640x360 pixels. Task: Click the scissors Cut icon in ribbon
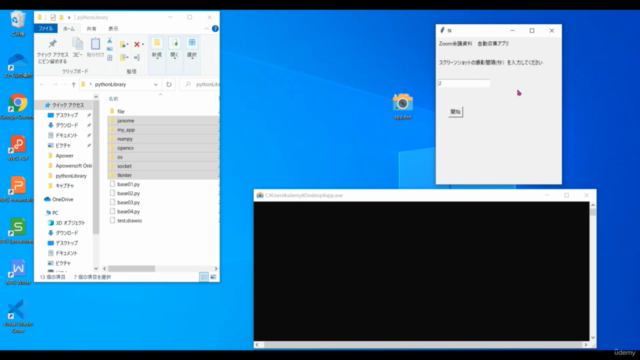click(109, 40)
